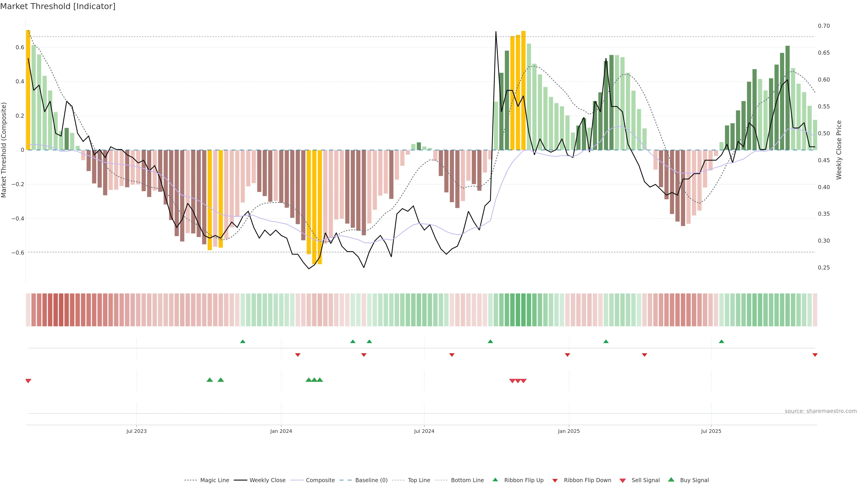The height and width of the screenshot is (488, 868).
Task: Click the Ribbon Flip Up legend triangle icon
Action: point(495,480)
